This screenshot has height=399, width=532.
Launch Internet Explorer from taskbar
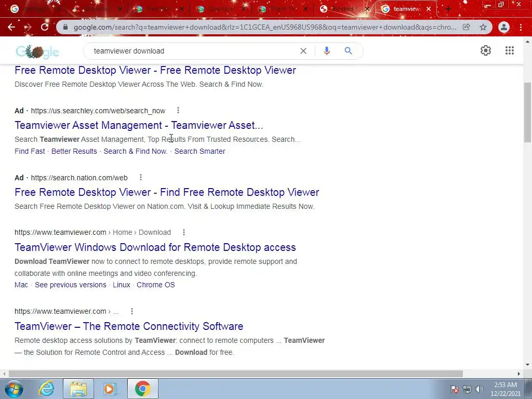coord(46,389)
